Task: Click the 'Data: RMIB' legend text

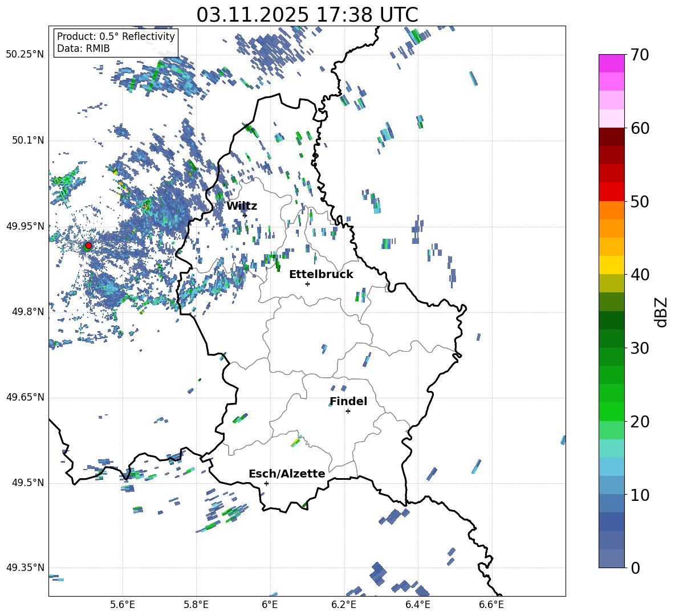Action: [83, 48]
